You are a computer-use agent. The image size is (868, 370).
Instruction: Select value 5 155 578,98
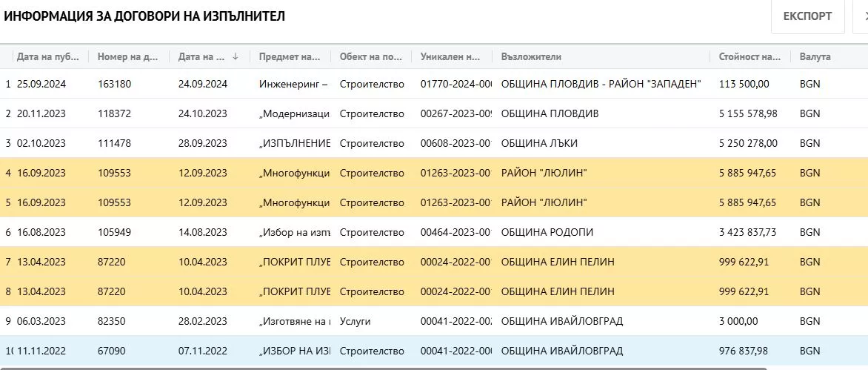point(748,113)
